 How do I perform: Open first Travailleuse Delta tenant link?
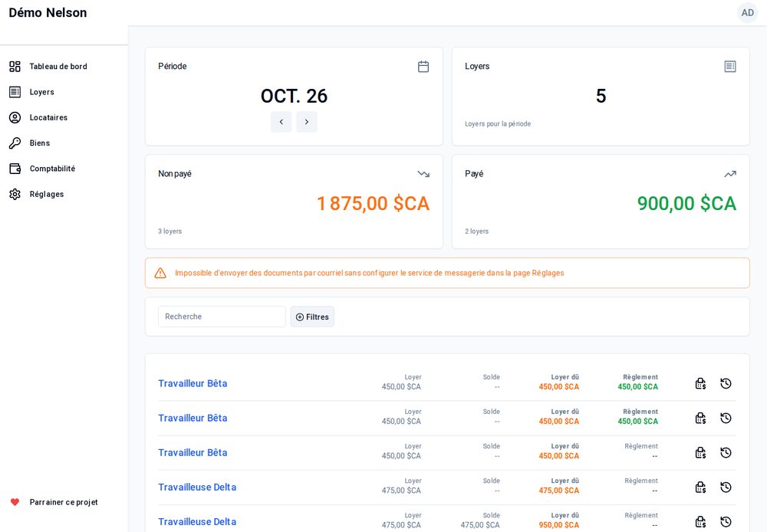197,488
